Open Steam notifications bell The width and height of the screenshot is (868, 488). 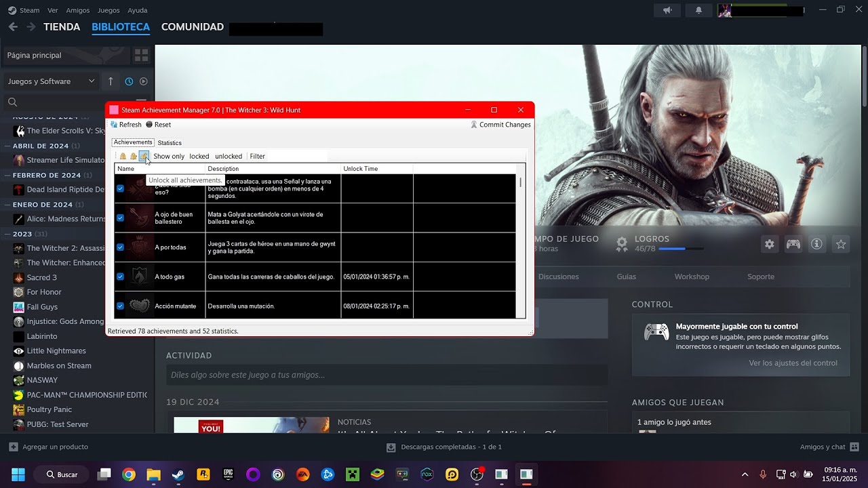pos(698,10)
